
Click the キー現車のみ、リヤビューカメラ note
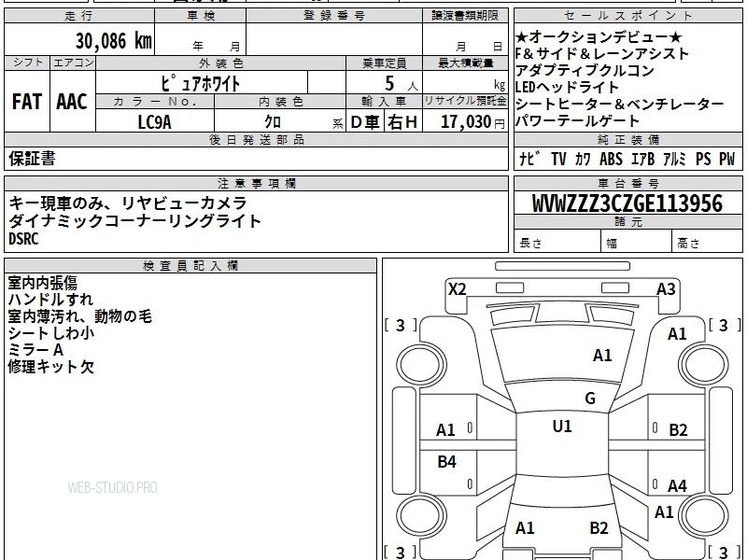pos(128,203)
